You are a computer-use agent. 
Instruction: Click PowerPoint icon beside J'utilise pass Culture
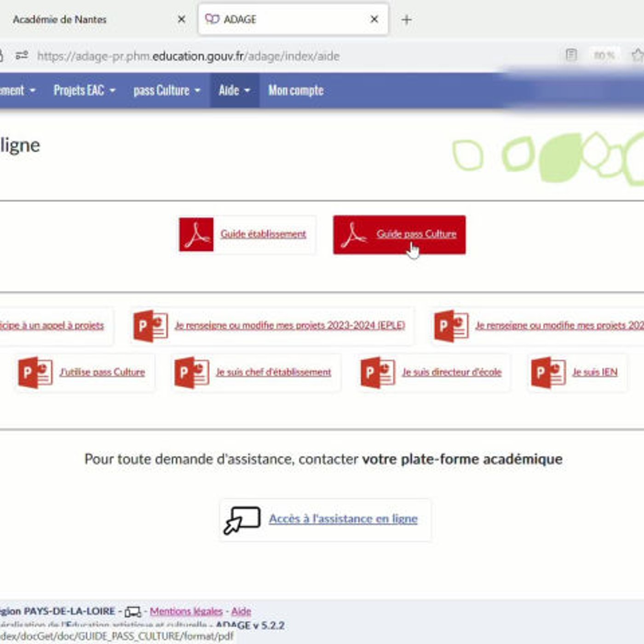(x=35, y=372)
